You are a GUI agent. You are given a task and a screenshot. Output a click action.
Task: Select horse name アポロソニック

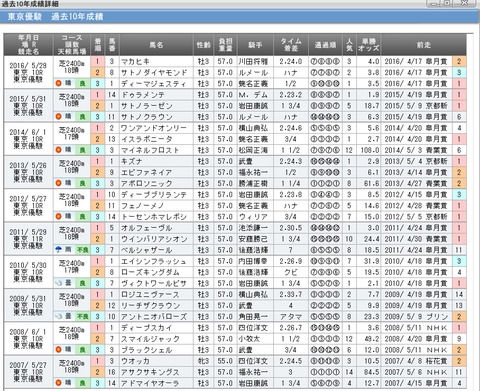pos(146,183)
